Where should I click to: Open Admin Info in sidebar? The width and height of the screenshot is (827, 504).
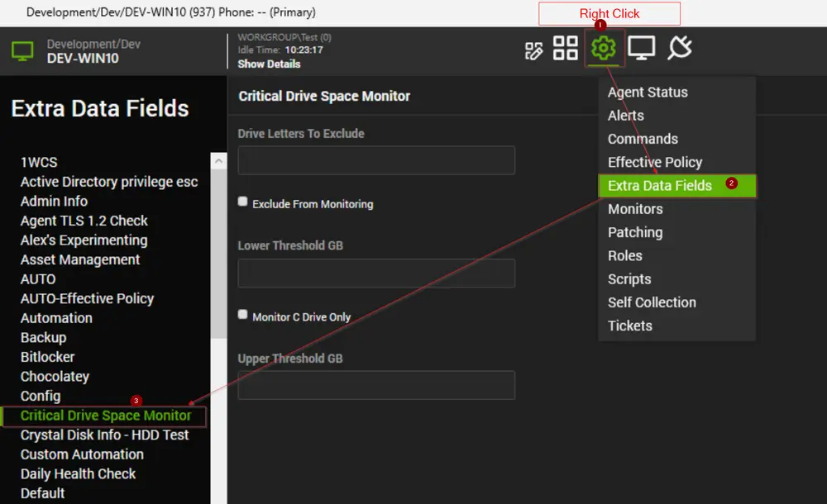[x=54, y=202]
